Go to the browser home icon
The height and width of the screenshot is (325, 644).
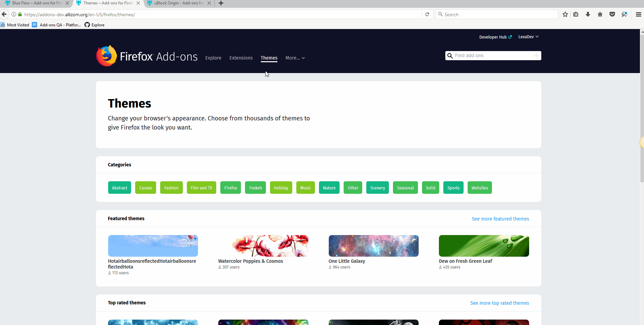[x=600, y=14]
